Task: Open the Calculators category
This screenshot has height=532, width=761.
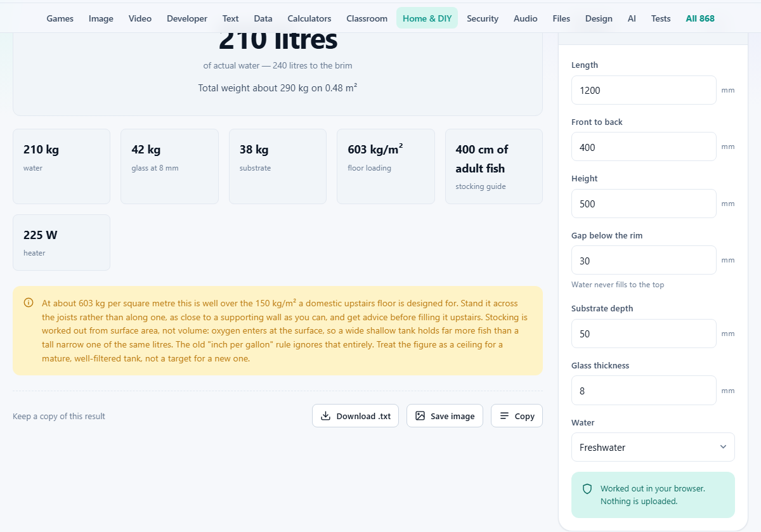Action: click(x=309, y=18)
